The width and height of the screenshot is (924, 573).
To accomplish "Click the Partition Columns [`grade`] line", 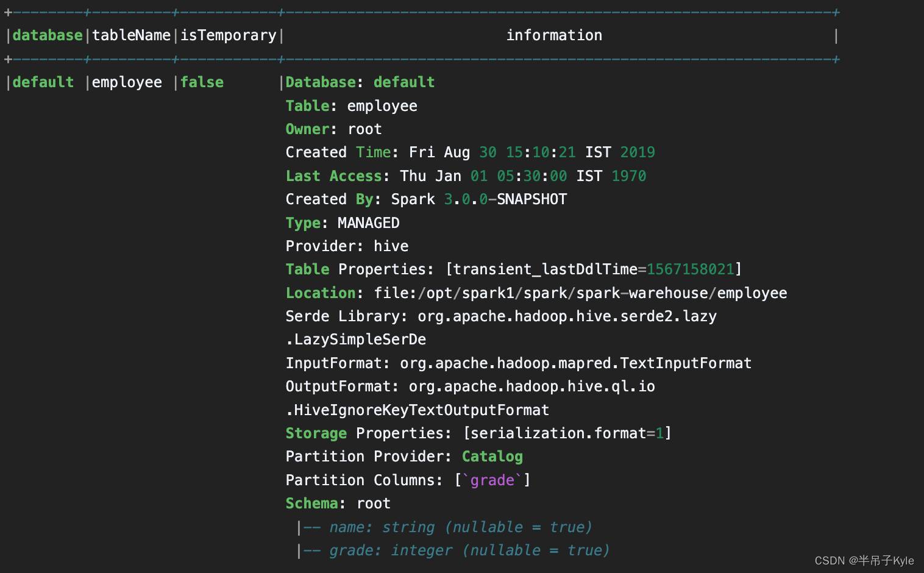I will pyautogui.click(x=408, y=480).
